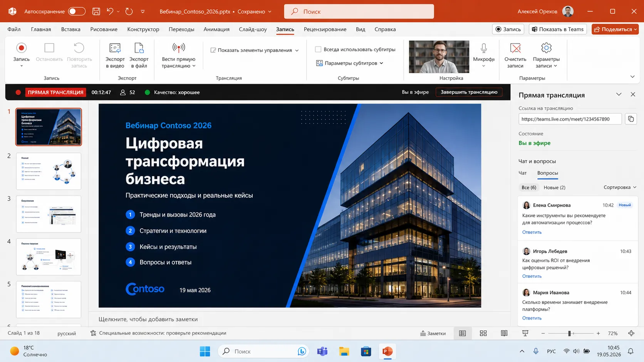Image resolution: width=644 pixels, height=362 pixels.
Task: Switch to Normal view in the status bar
Action: [462, 333]
